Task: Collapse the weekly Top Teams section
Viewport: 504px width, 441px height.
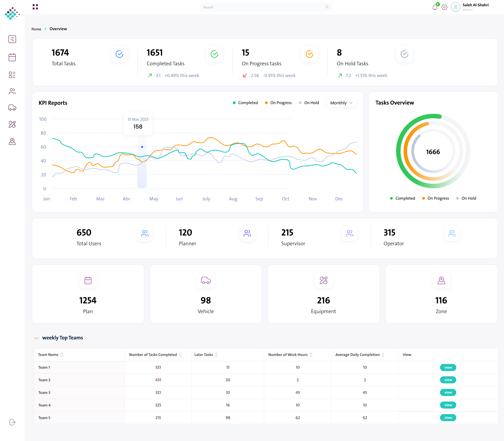Action: (36, 338)
